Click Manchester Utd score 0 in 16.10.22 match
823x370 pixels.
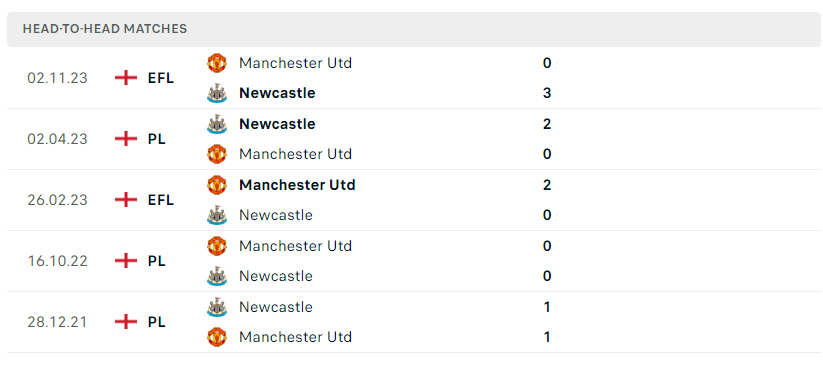[547, 246]
